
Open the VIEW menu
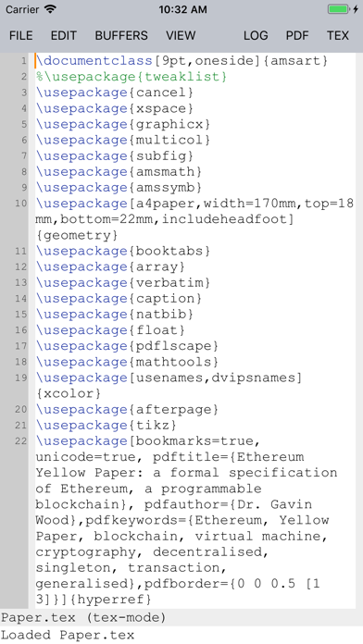tap(181, 36)
